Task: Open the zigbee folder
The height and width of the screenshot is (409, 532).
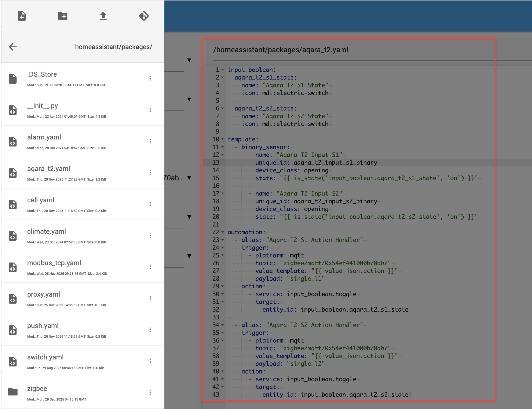Action: pos(37,388)
